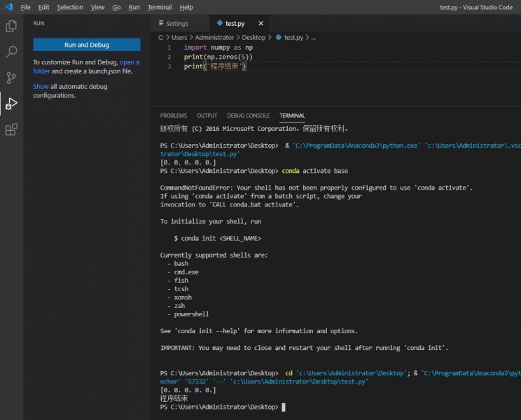The image size is (521, 420).
Task: Switch to the DEBUG CONSOLE panel tab
Action: pyautogui.click(x=248, y=115)
